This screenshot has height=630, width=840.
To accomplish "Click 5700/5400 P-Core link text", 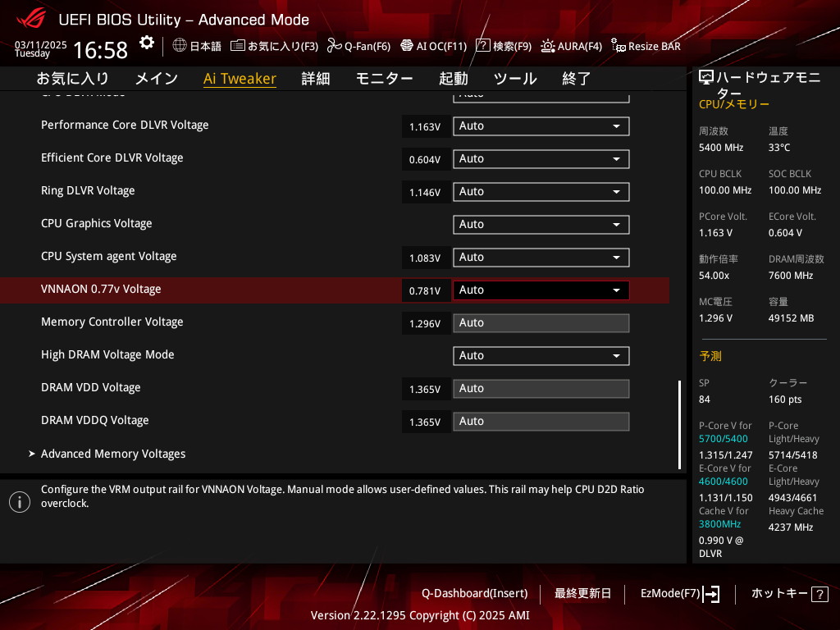I will (724, 439).
